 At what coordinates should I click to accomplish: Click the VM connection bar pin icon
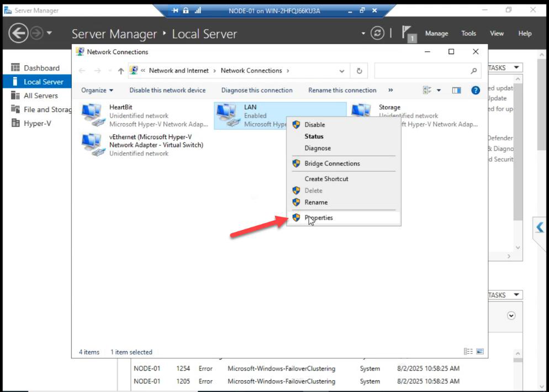tap(175, 11)
